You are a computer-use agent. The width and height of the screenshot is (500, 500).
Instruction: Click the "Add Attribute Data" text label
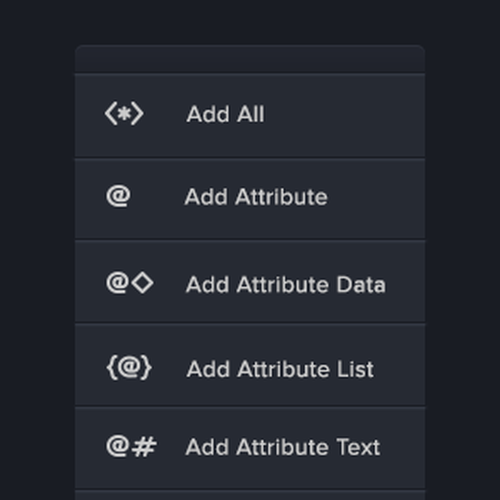[x=286, y=285]
